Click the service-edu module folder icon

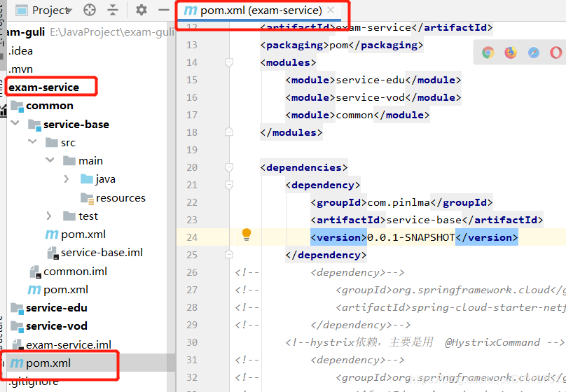pyautogui.click(x=17, y=308)
